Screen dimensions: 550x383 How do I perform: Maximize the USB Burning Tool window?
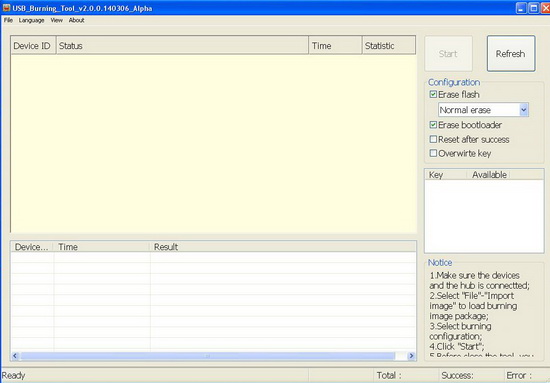click(x=534, y=8)
